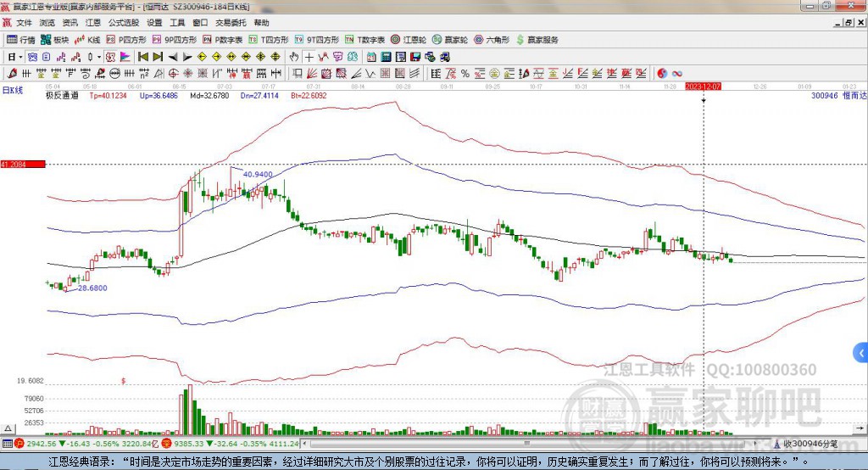The image size is (868, 470).
Task: Click the yin-yang icon in toolbar
Action: [x=662, y=73]
